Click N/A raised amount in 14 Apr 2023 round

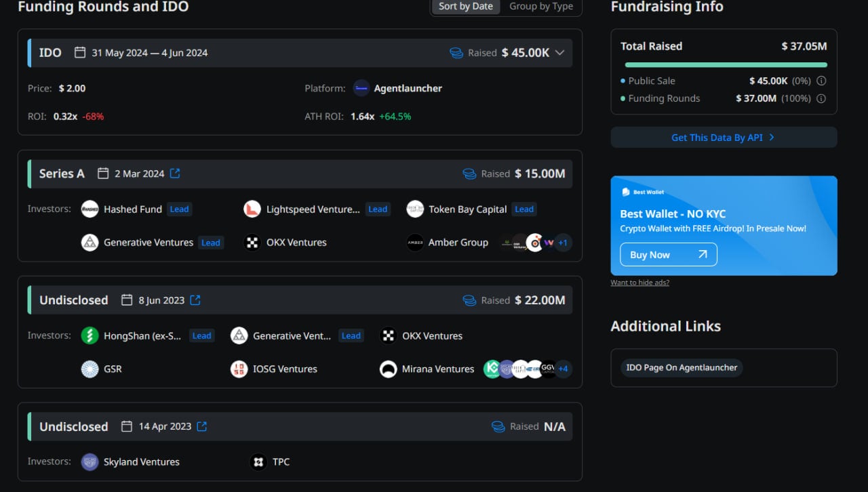click(x=555, y=426)
